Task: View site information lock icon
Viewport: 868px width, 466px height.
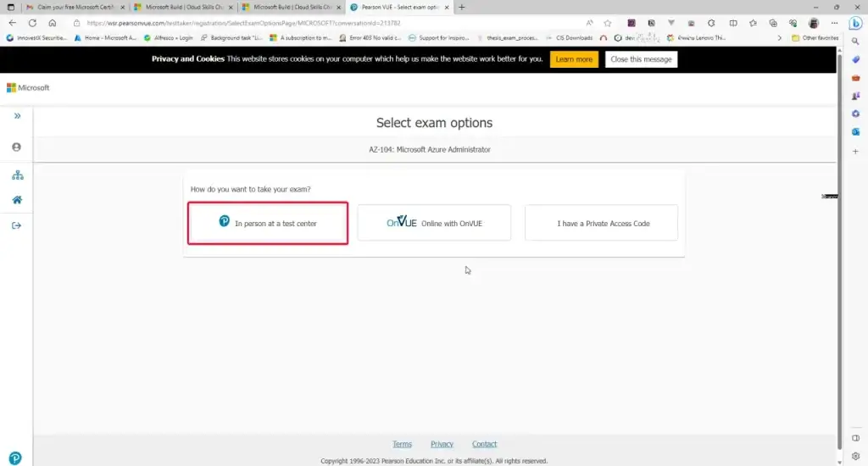Action: pos(77,23)
